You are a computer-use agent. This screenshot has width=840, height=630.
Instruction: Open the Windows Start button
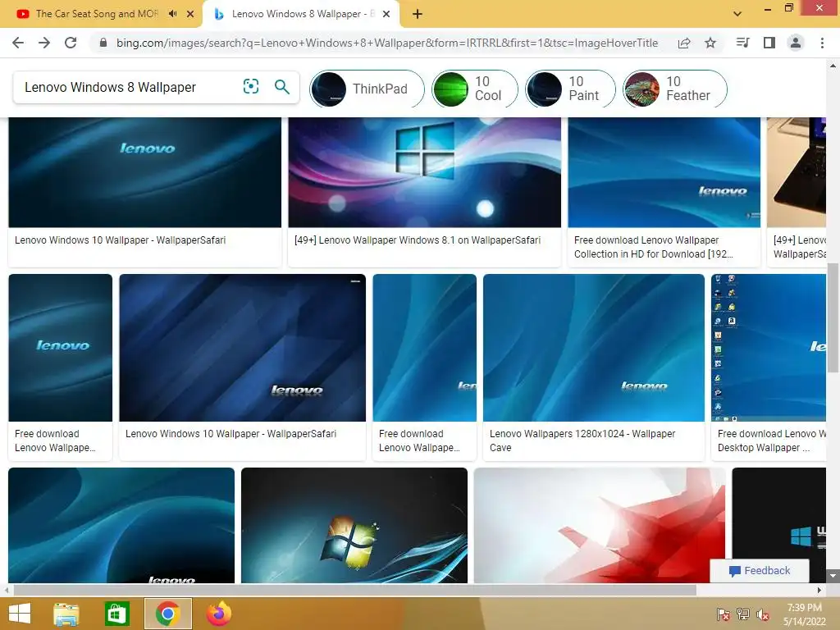[20, 614]
